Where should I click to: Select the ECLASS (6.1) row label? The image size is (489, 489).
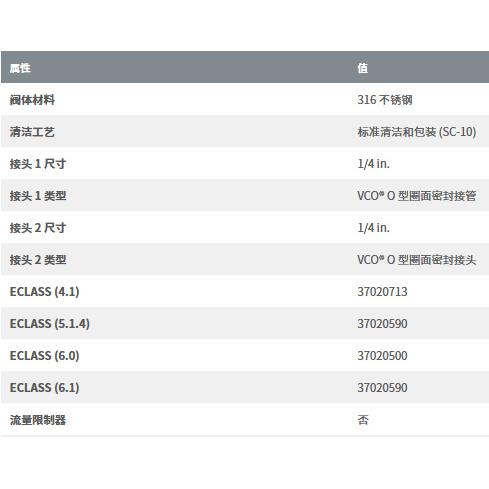(44, 388)
